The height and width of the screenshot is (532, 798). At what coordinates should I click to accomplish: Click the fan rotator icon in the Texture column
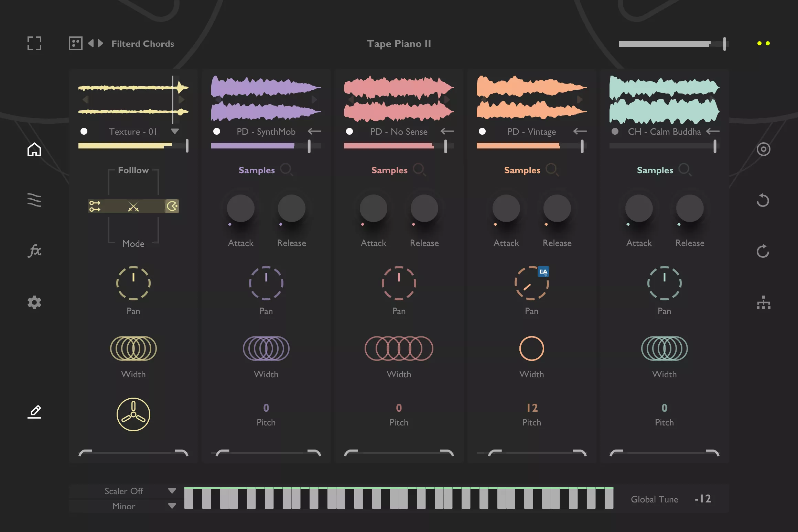133,414
